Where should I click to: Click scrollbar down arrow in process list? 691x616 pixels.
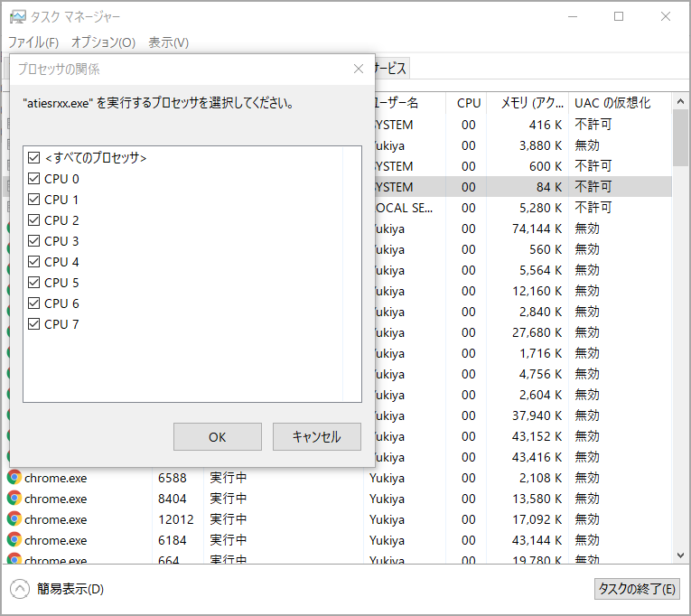pos(680,555)
